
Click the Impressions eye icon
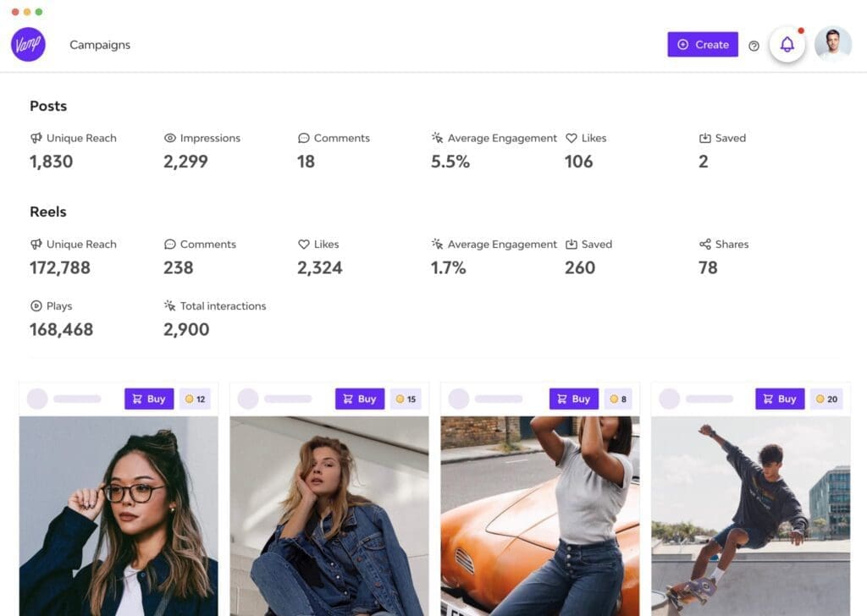coord(169,137)
